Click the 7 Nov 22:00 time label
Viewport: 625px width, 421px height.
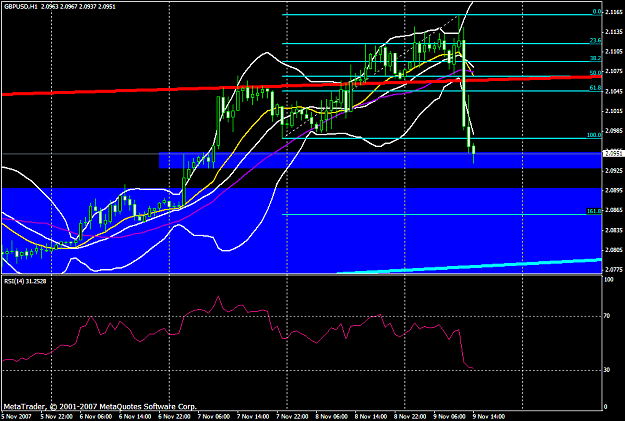292,417
